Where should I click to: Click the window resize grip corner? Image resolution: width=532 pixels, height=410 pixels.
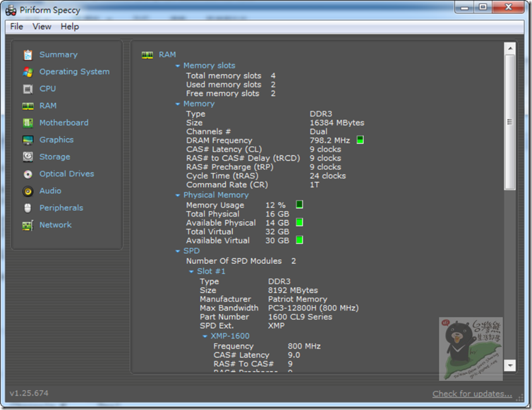point(520,398)
